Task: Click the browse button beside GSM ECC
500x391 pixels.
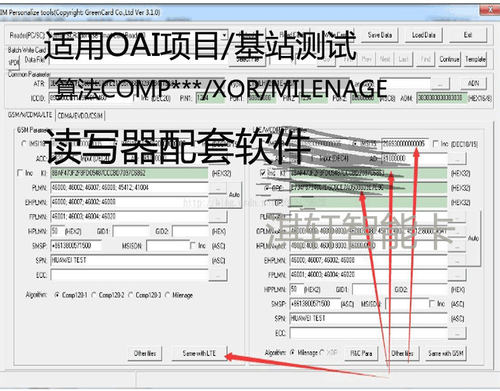Action: [x=218, y=275]
